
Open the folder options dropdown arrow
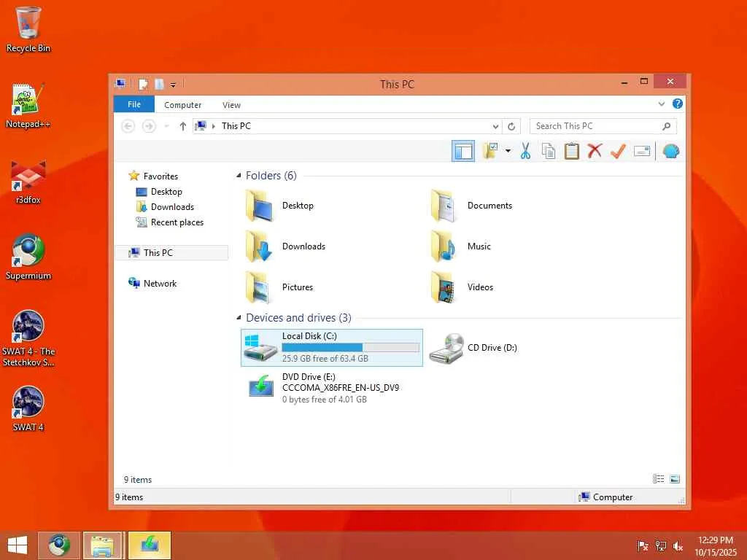point(508,152)
